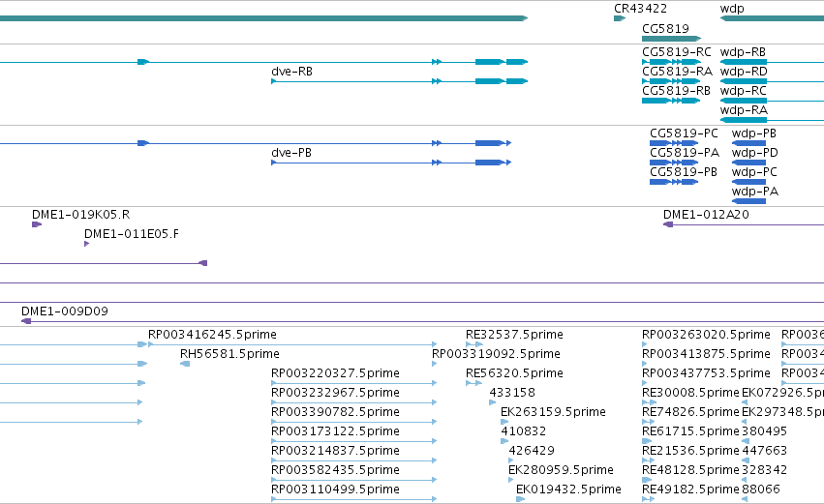
Task: Click the dve-RB transcript label
Action: pyautogui.click(x=291, y=72)
